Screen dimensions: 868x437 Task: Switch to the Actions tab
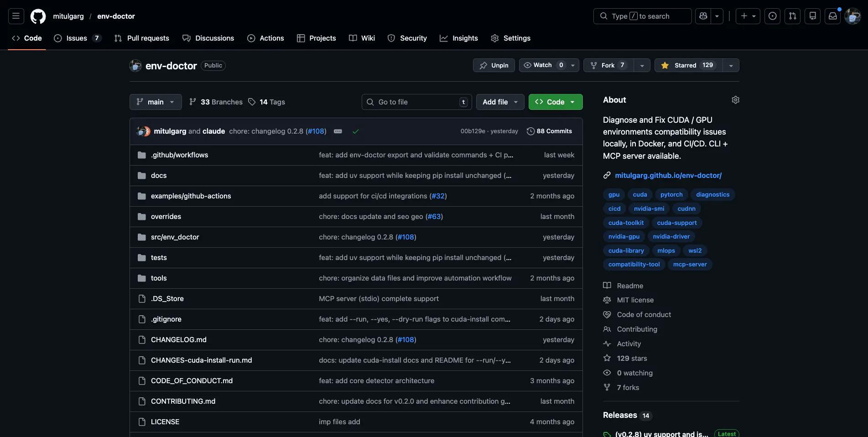(265, 38)
